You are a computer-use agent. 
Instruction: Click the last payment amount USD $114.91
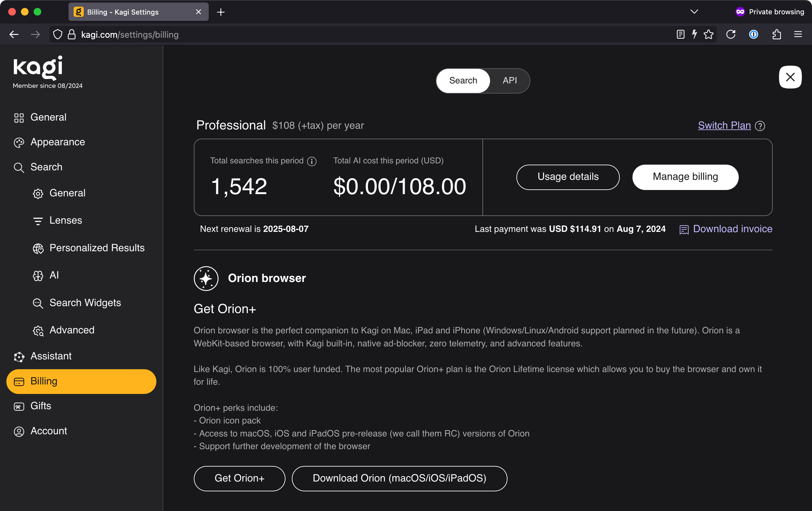(x=575, y=229)
